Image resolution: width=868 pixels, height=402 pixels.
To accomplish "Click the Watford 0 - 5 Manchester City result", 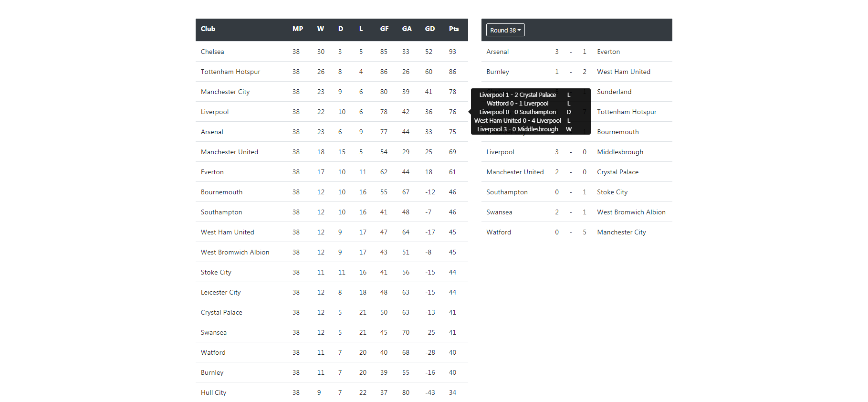I will (571, 232).
